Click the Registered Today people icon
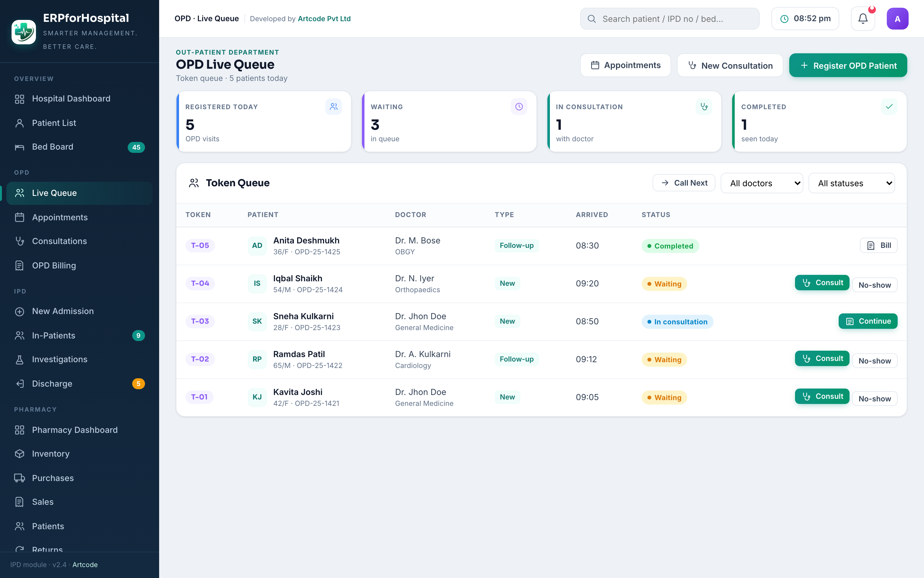This screenshot has height=578, width=924. tap(334, 107)
